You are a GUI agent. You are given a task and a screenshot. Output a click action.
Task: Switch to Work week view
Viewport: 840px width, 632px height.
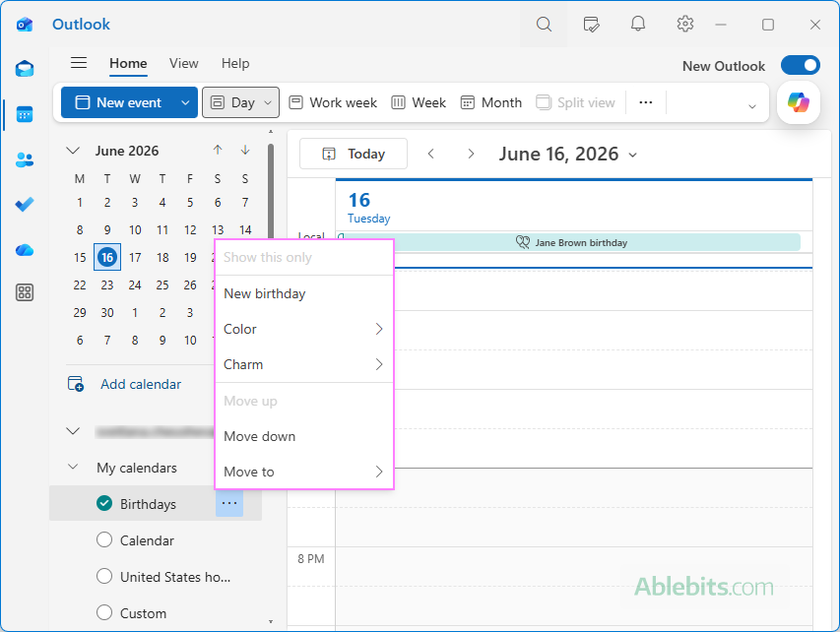(333, 102)
